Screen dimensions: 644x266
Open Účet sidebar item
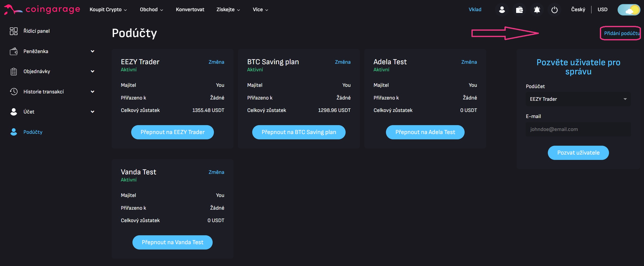[x=29, y=112]
